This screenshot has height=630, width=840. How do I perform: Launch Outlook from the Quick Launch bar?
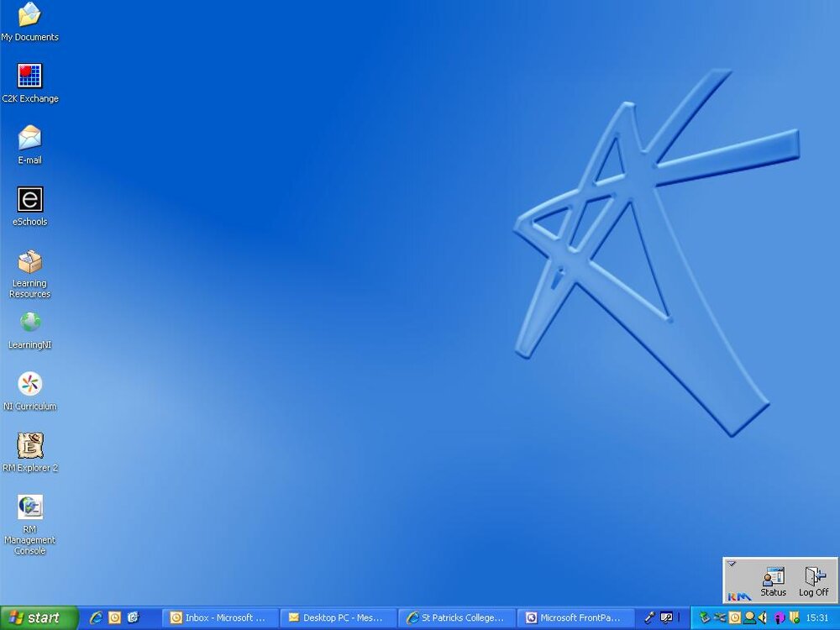click(114, 618)
